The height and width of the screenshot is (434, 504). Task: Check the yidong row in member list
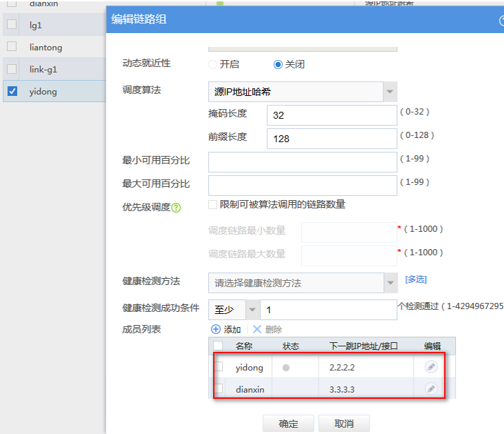click(219, 367)
